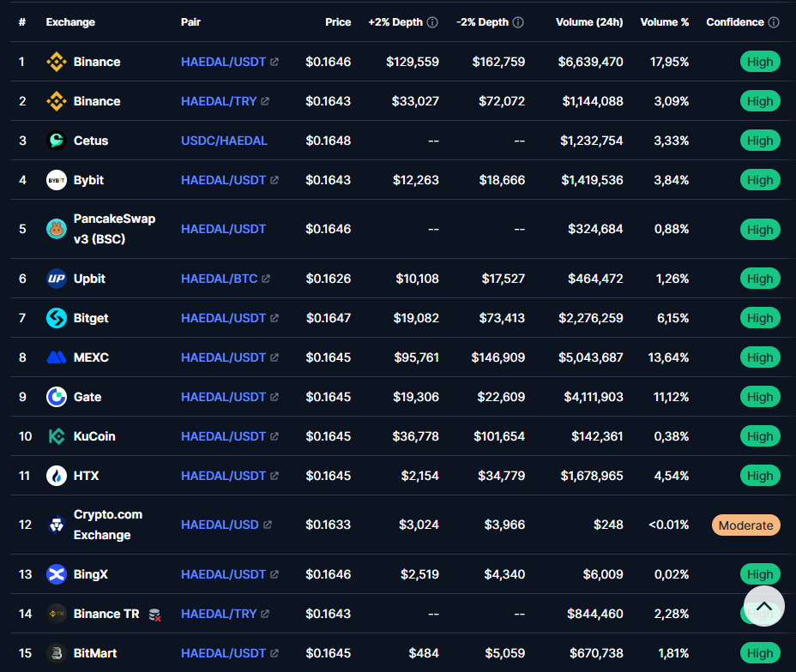The height and width of the screenshot is (672, 796).
Task: Click the BitMart exchange name
Action: click(95, 653)
